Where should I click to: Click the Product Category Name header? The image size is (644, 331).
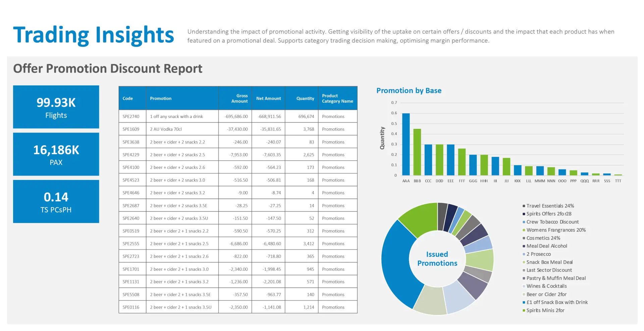[337, 98]
